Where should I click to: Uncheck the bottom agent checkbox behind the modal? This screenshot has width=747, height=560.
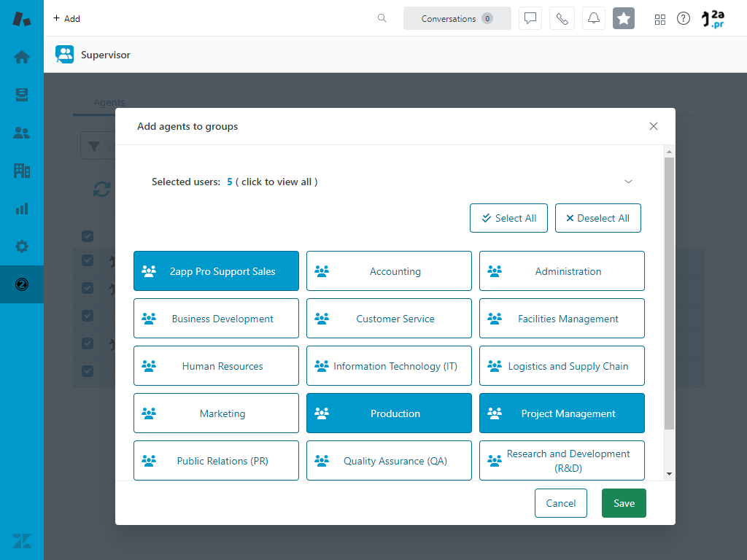[x=88, y=370]
